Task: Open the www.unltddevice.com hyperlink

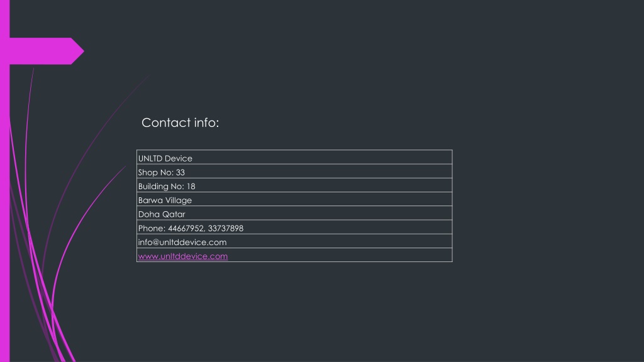Action: click(x=183, y=256)
